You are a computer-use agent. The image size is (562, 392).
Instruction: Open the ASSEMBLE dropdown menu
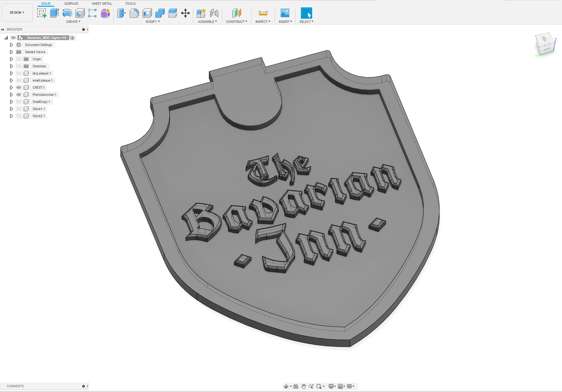207,22
